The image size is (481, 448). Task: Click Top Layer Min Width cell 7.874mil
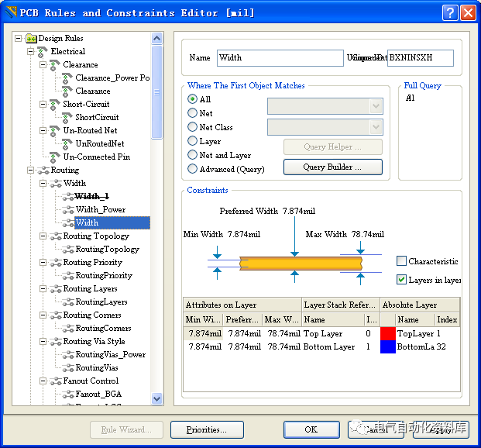click(x=204, y=334)
